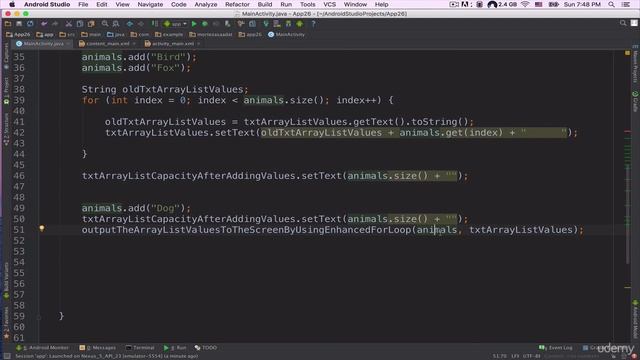
Task: Click the example breadcrumb folder
Action: click(169, 35)
